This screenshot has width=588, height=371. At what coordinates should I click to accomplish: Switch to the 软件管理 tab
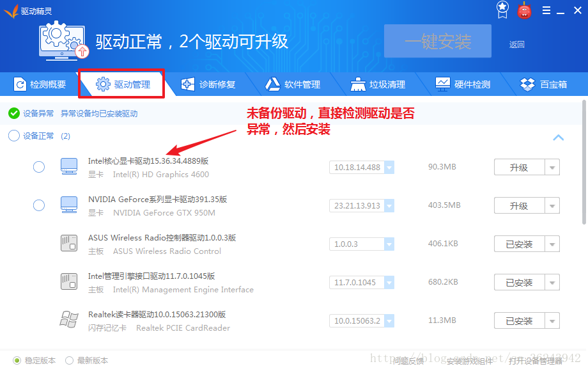(x=293, y=84)
